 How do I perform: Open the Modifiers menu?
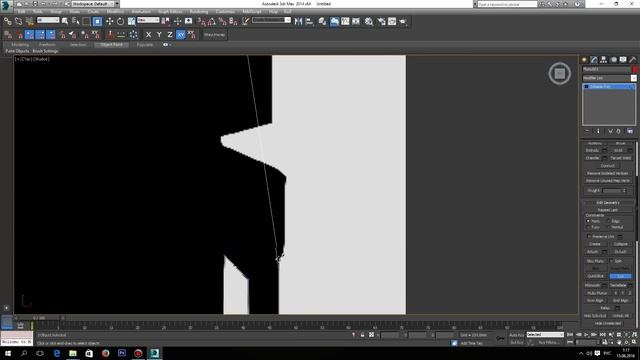click(115, 12)
